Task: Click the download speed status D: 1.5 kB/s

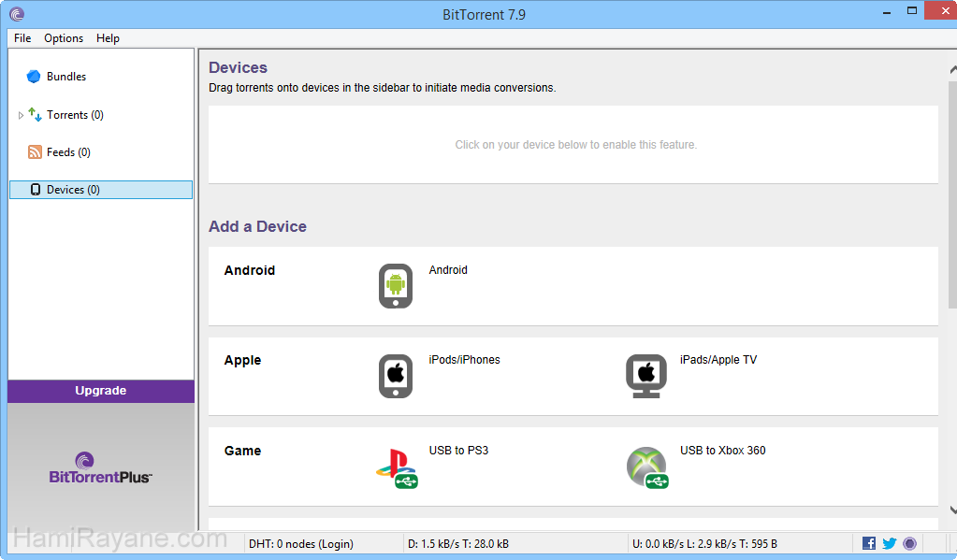Action: pyautogui.click(x=457, y=543)
